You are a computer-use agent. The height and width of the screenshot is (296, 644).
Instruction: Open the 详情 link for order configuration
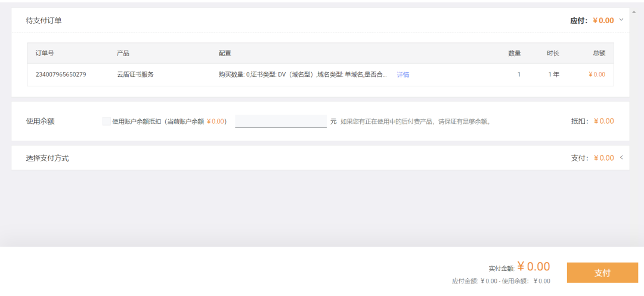[x=403, y=75]
